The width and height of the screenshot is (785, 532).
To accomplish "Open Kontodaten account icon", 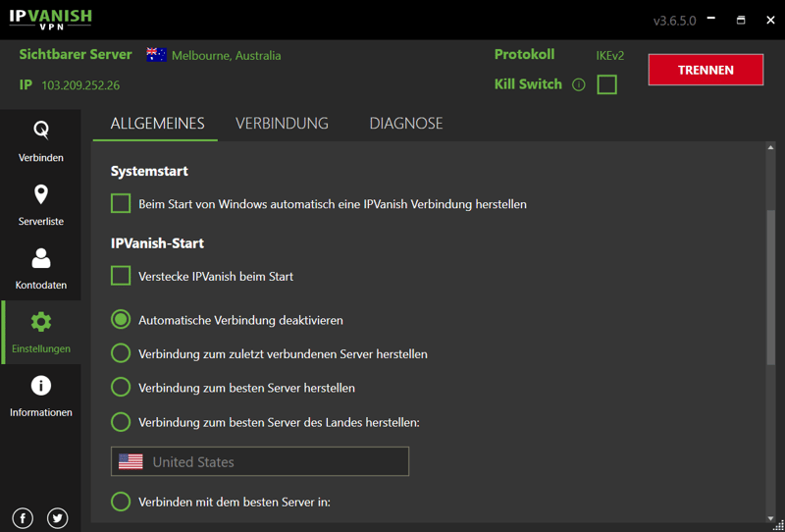I will 41,258.
